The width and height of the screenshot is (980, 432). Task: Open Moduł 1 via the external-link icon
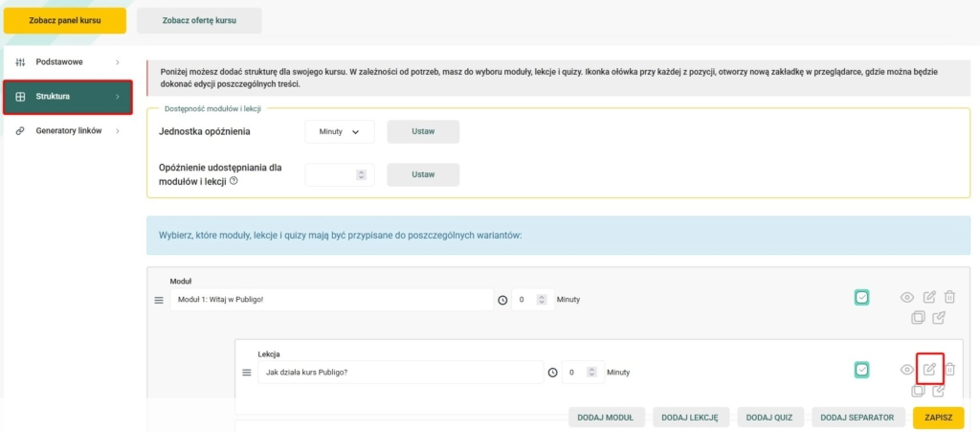pos(939,318)
